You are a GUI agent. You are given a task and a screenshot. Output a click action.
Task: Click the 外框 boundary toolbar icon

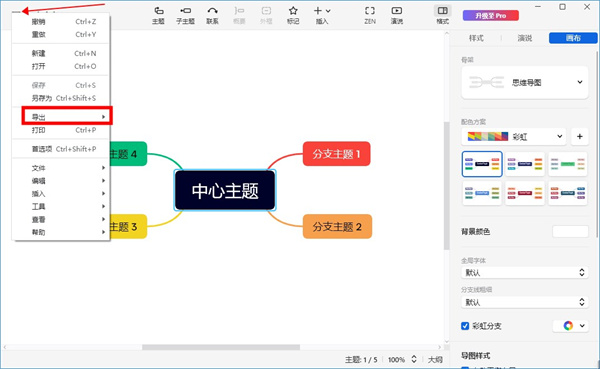click(266, 15)
